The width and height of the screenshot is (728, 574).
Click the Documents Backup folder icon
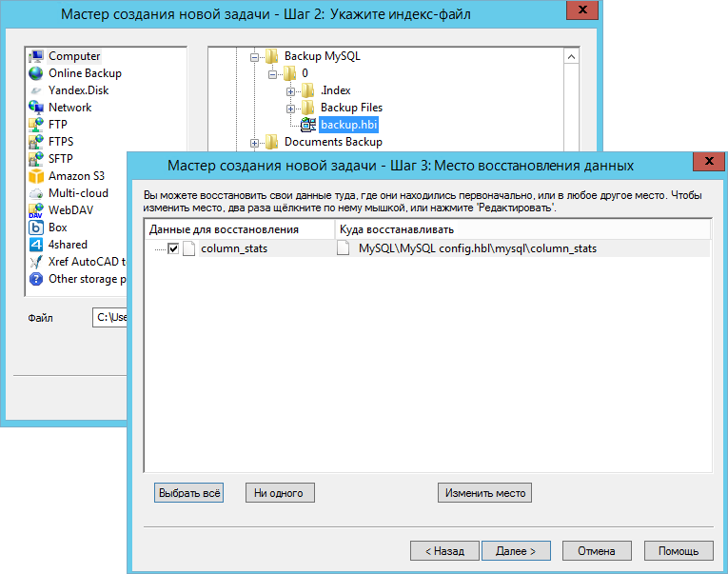[x=272, y=142]
